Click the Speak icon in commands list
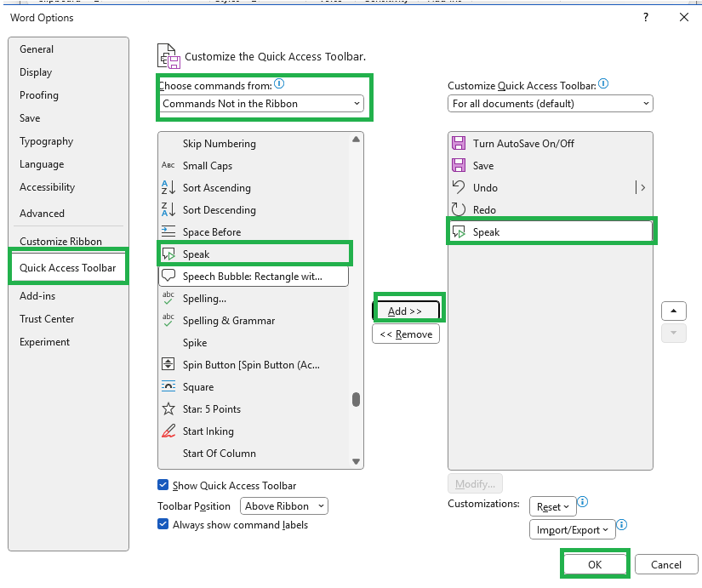Viewport: 702px width, 588px height. pos(168,254)
